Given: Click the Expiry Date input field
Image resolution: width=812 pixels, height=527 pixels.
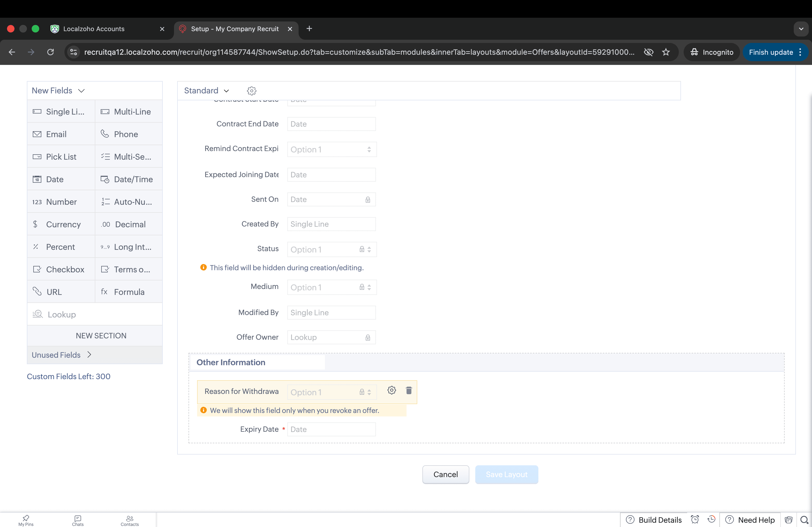Looking at the screenshot, I should 331,430.
